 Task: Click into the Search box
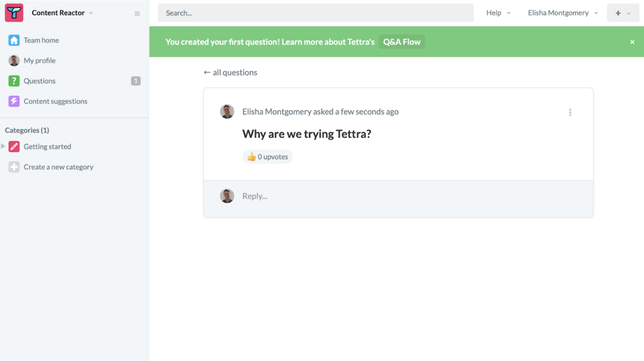point(315,13)
